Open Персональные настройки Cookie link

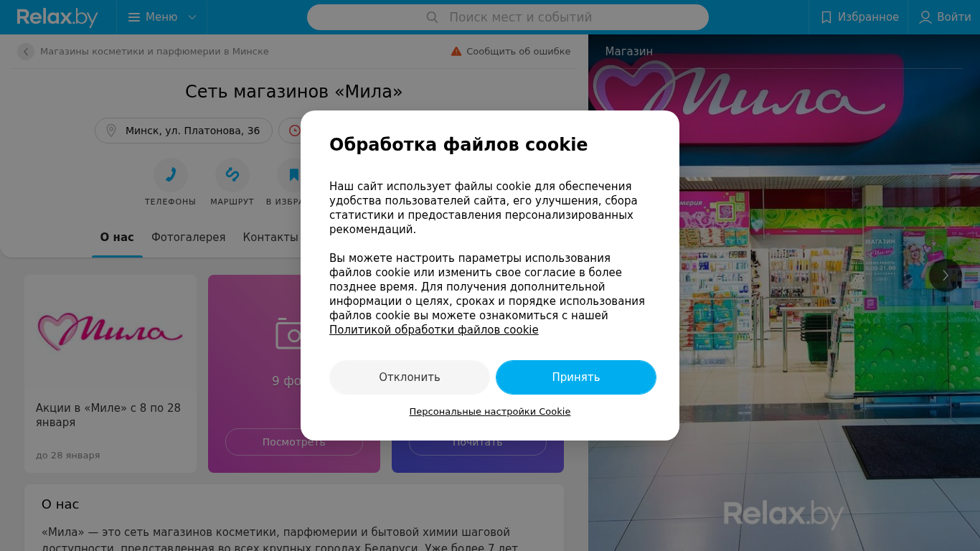pyautogui.click(x=490, y=412)
